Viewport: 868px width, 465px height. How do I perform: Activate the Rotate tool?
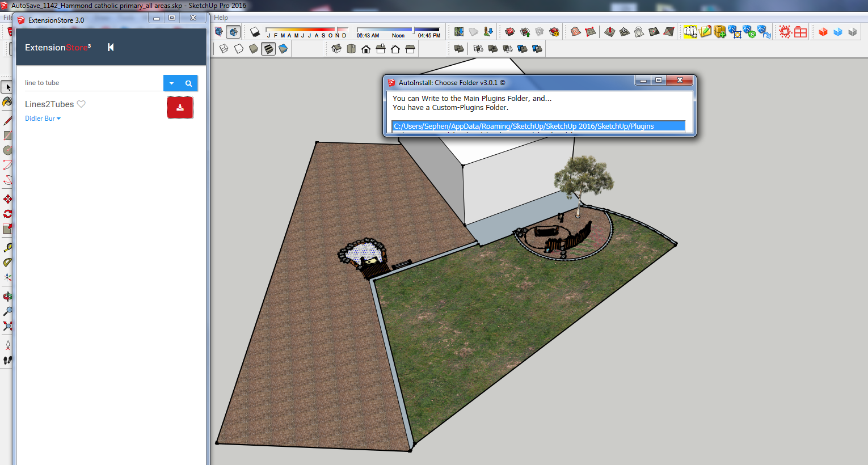(x=7, y=214)
